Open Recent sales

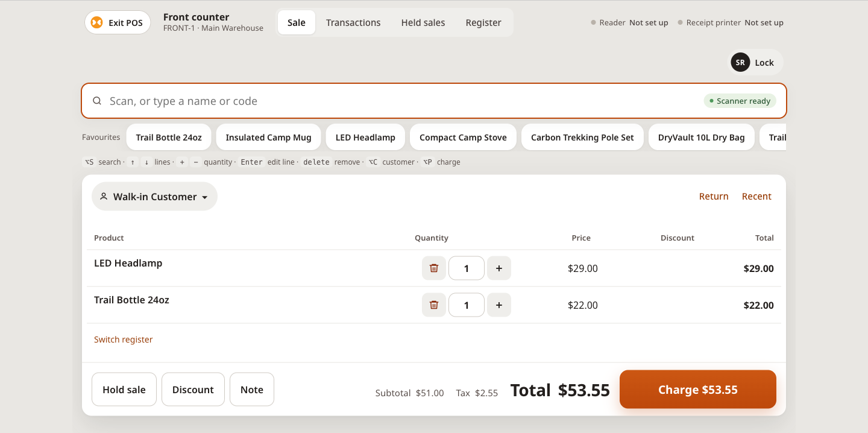pos(756,197)
